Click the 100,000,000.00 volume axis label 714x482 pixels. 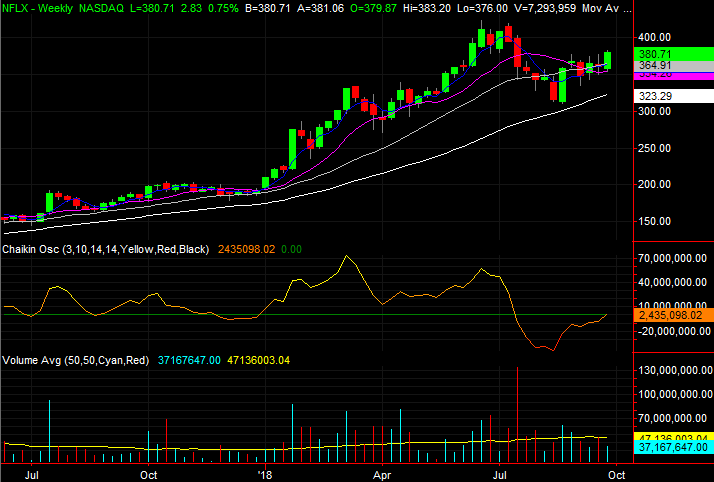coord(674,395)
